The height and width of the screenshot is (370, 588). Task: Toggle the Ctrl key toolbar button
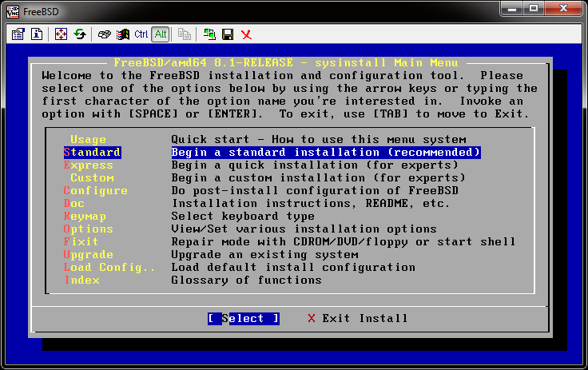[x=141, y=34]
